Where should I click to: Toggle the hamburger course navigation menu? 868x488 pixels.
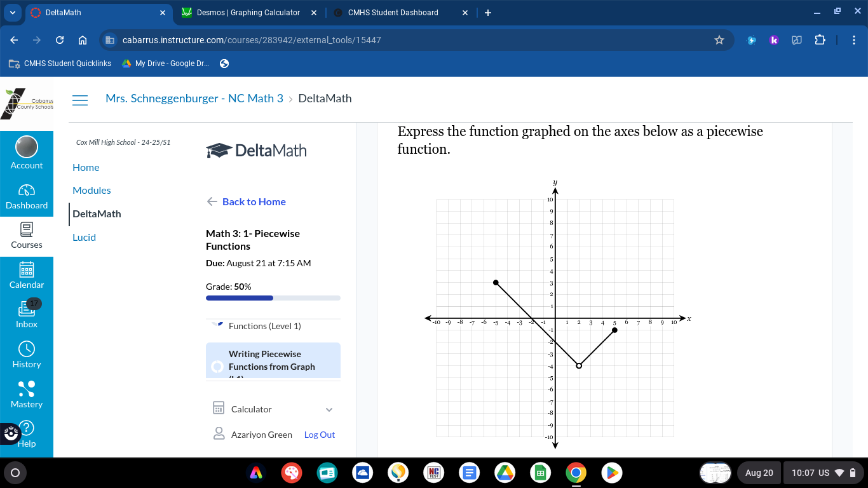pos(80,100)
